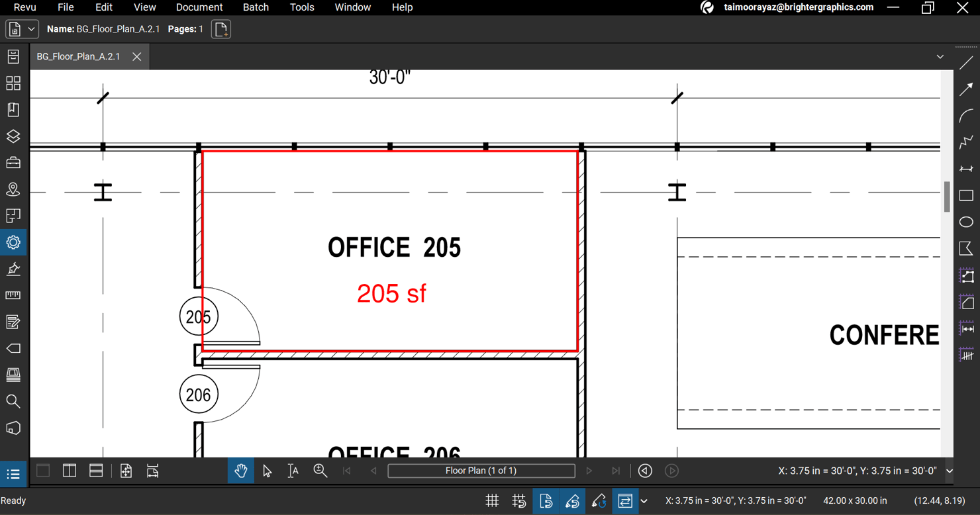Toggle snap to grid in status bar
This screenshot has height=515, width=980.
pos(519,501)
